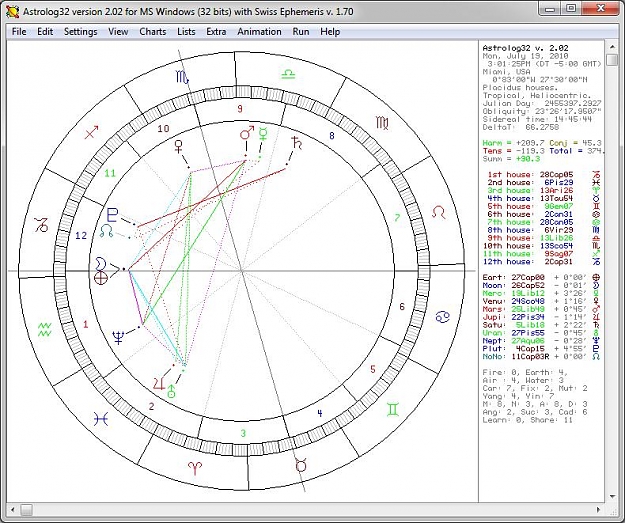
Task: Click the Gemini sign symbol on the zodiac ring
Action: coord(393,409)
